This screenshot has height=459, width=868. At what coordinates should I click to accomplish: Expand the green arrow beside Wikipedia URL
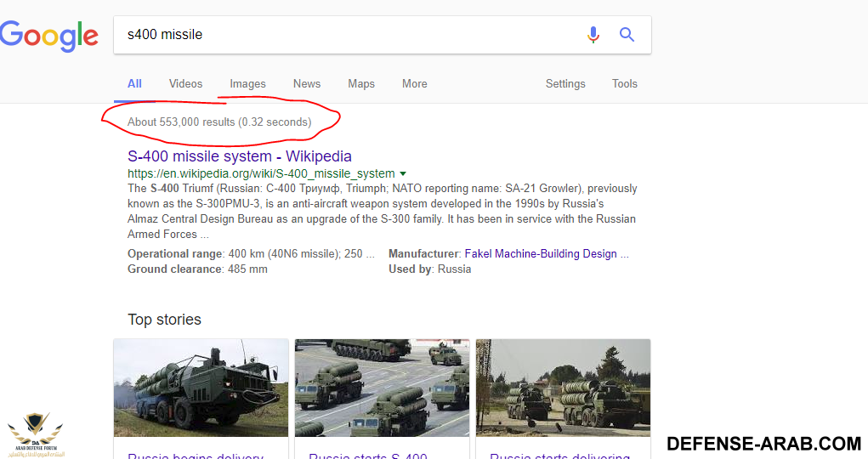(403, 174)
